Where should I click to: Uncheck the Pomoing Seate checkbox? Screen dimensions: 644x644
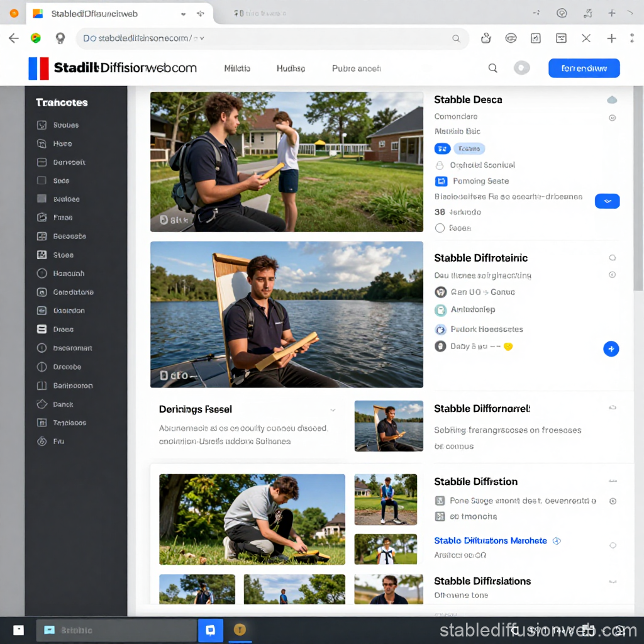point(440,181)
